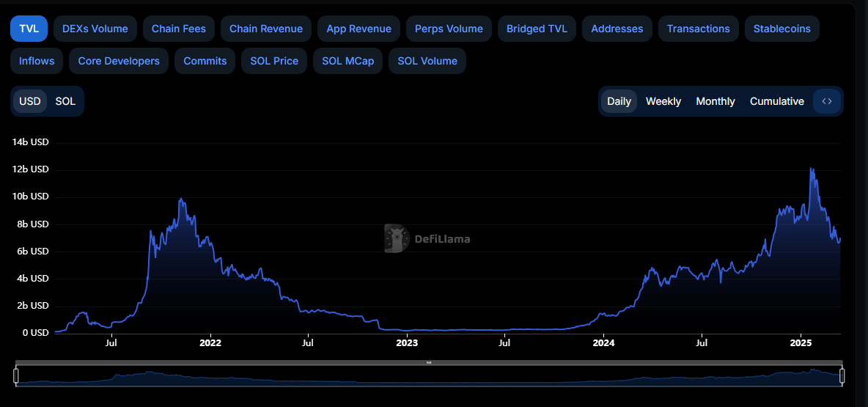Select the Weekly interval
The image size is (868, 407).
tap(663, 101)
